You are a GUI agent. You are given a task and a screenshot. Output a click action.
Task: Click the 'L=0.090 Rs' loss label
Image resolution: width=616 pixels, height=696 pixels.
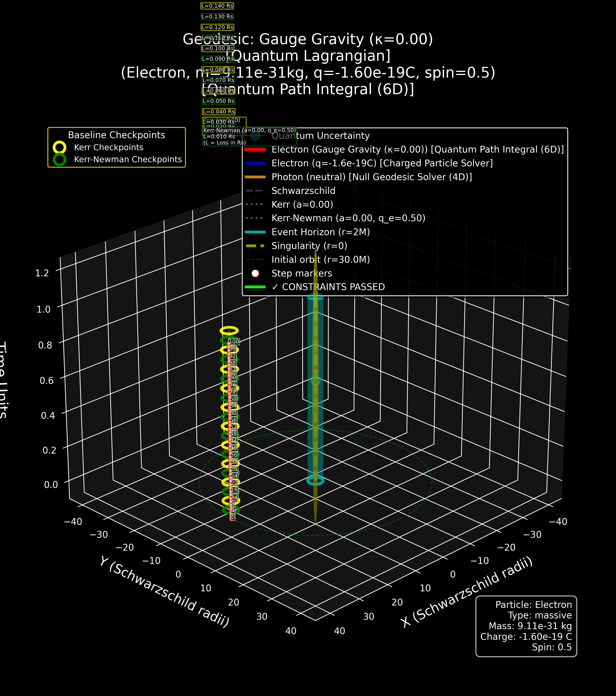click(x=218, y=59)
